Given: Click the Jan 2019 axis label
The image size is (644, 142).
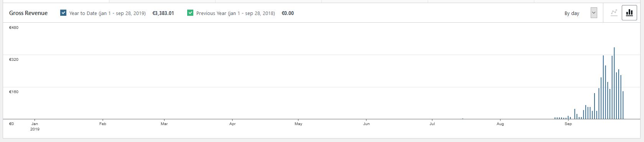Looking at the screenshot, I should click(x=35, y=126).
